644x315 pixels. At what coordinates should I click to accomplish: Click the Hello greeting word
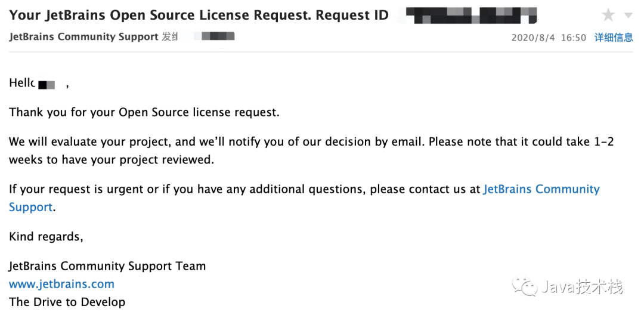coord(22,83)
